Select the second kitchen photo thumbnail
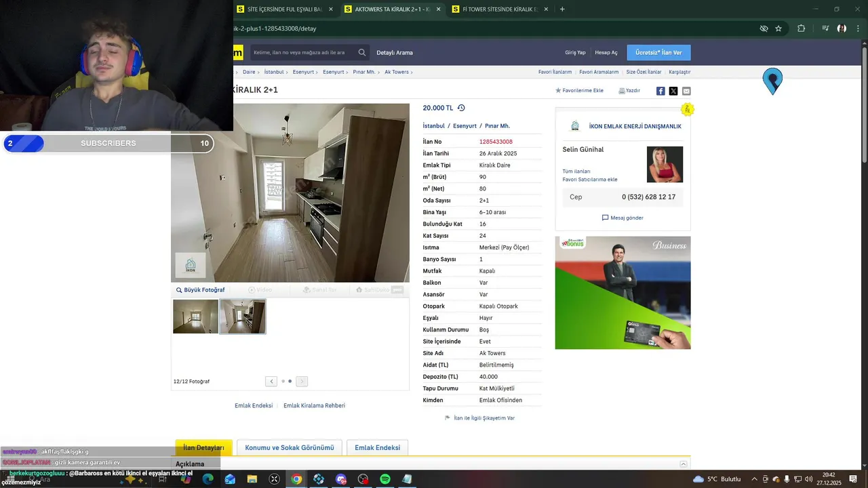 pos(243,317)
